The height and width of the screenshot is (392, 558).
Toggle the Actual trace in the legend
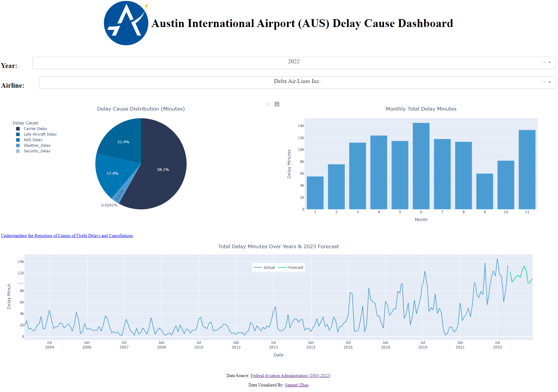[x=269, y=267]
